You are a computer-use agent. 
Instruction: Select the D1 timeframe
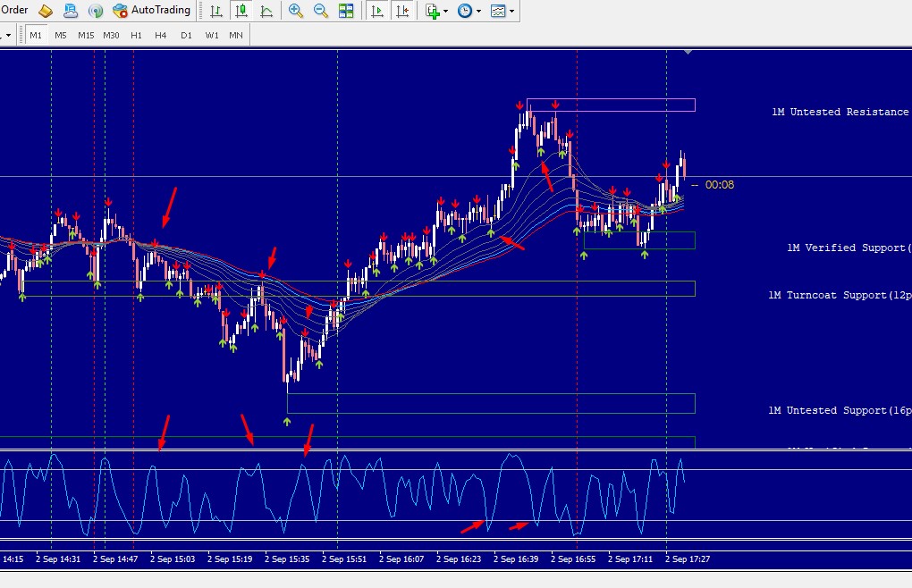click(x=186, y=35)
